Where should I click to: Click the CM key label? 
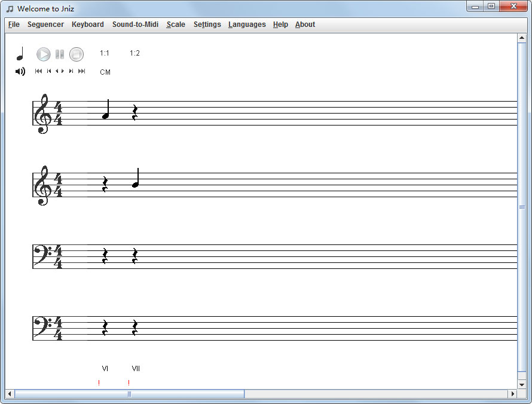pos(105,72)
